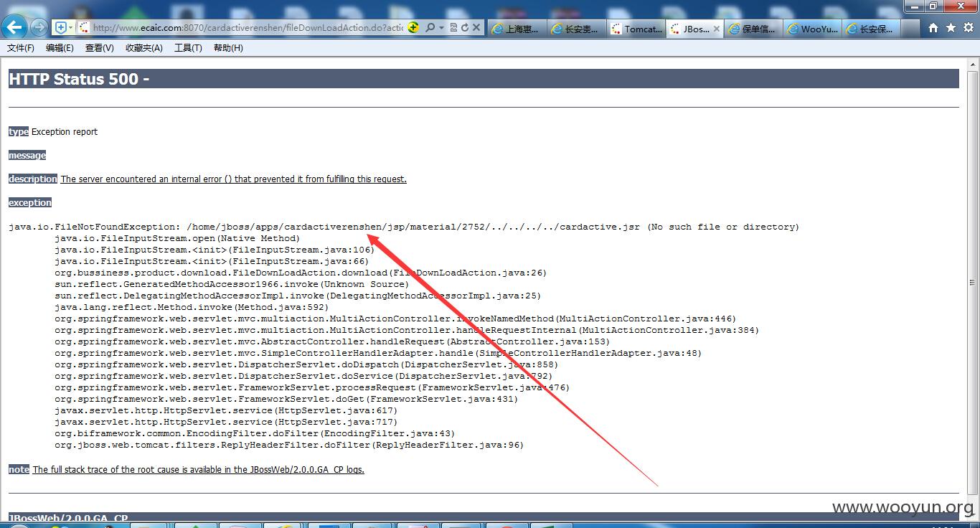Screen dimensions: 980x528
Task: Go back with the browser Back arrow
Action: point(14,27)
